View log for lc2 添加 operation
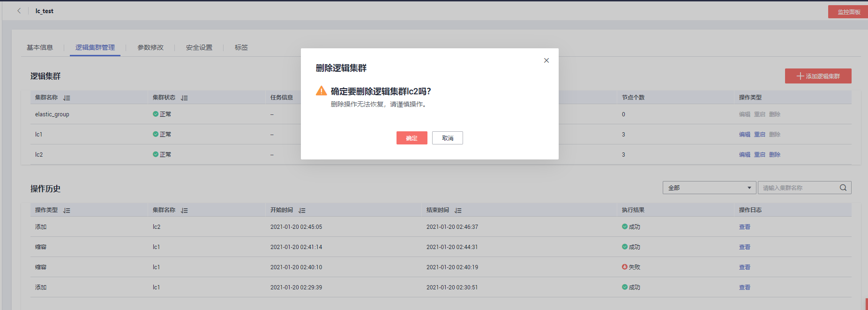This screenshot has height=310, width=868. pos(745,227)
